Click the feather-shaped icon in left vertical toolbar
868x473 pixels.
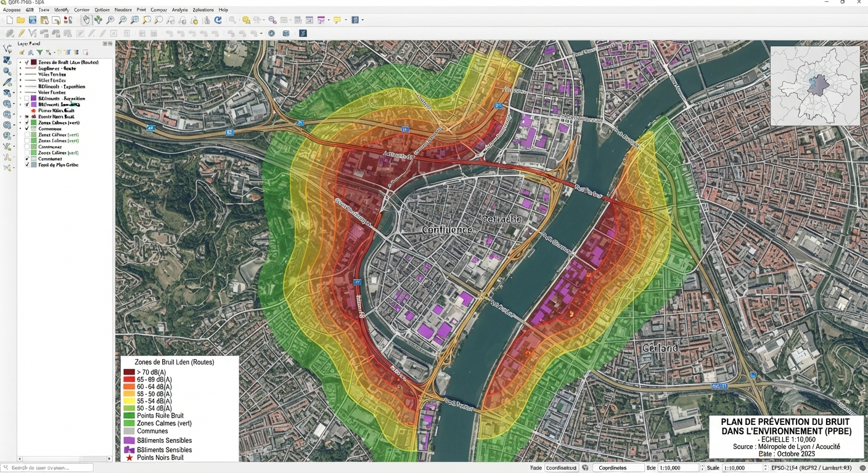pos(7,82)
